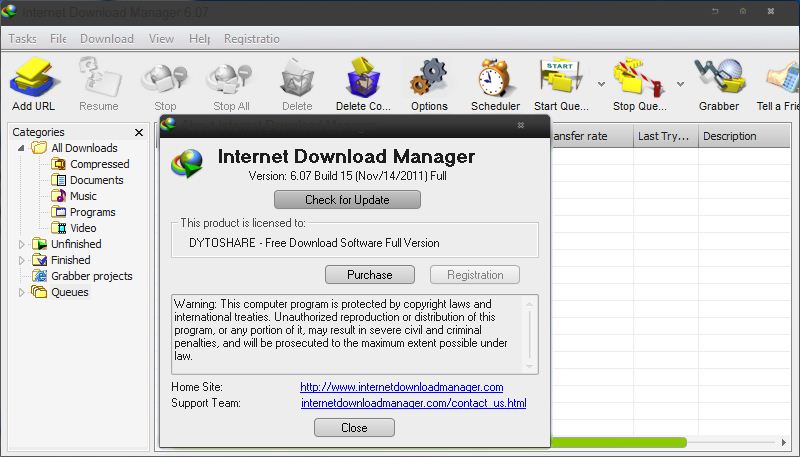Close the About dialog with title X

[520, 125]
